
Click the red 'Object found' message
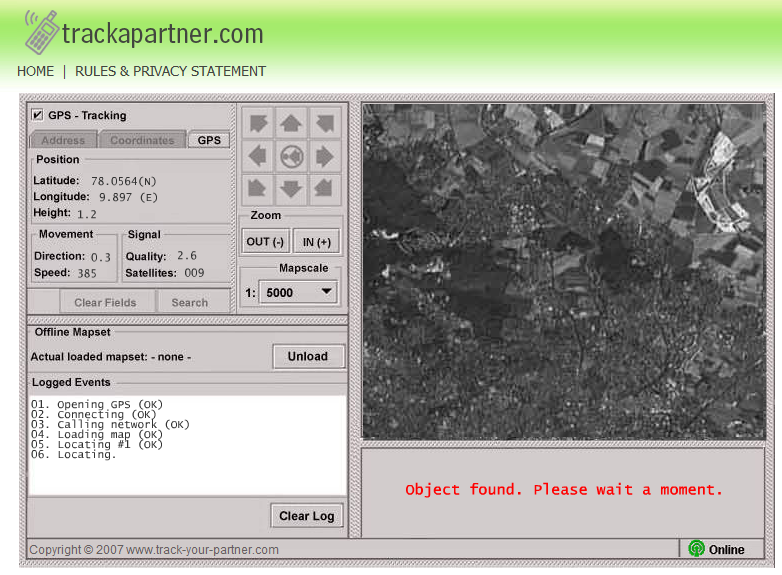click(564, 489)
